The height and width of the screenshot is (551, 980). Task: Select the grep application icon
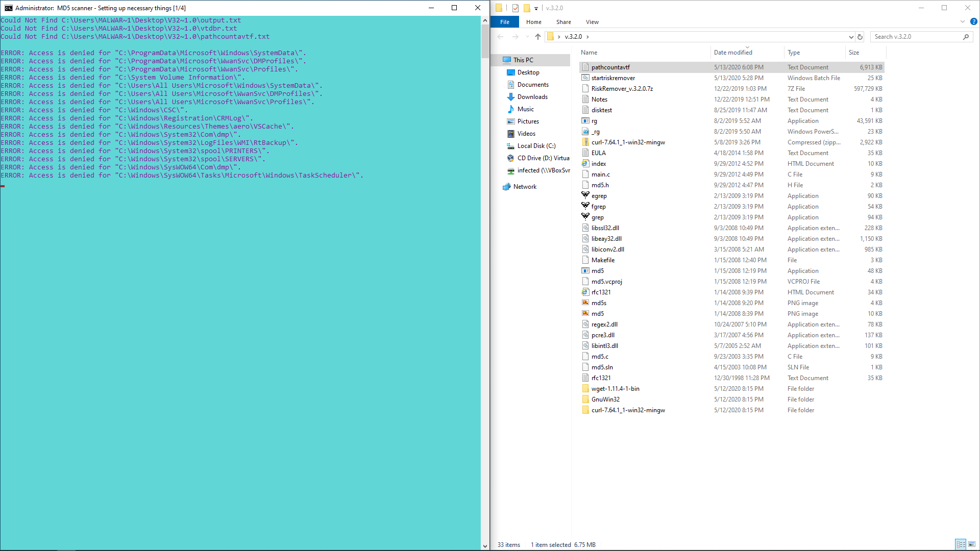(x=585, y=216)
